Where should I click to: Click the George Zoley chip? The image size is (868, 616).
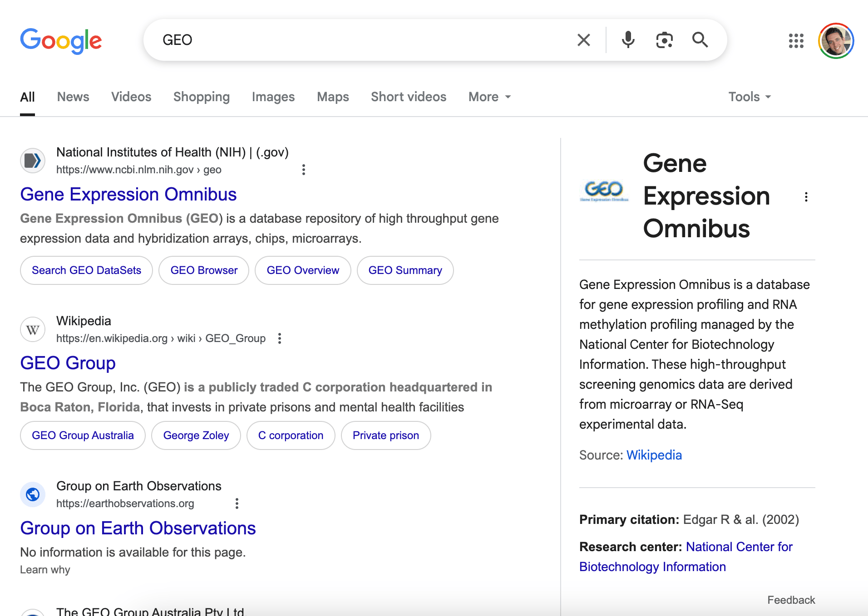click(196, 435)
